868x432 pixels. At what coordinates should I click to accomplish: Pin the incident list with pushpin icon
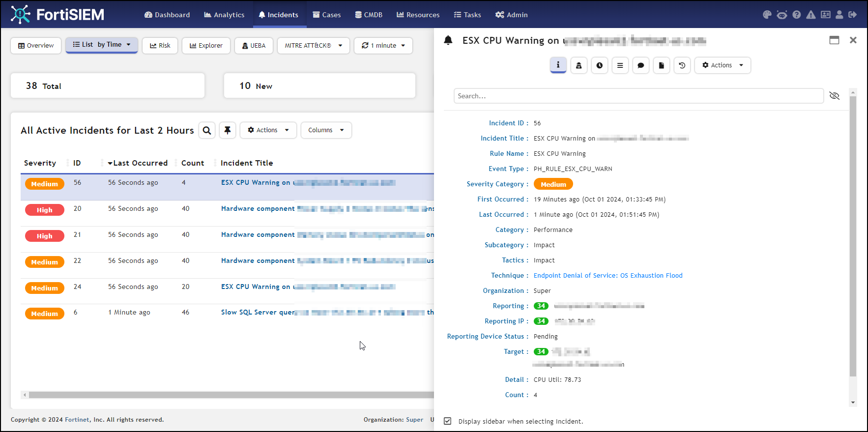coord(228,130)
